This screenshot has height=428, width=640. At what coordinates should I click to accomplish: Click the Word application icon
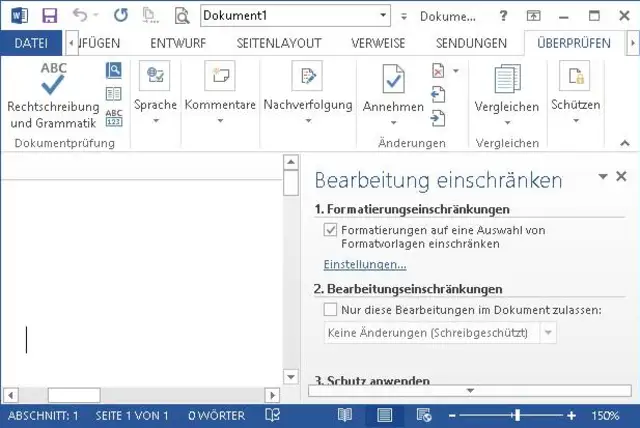click(20, 16)
